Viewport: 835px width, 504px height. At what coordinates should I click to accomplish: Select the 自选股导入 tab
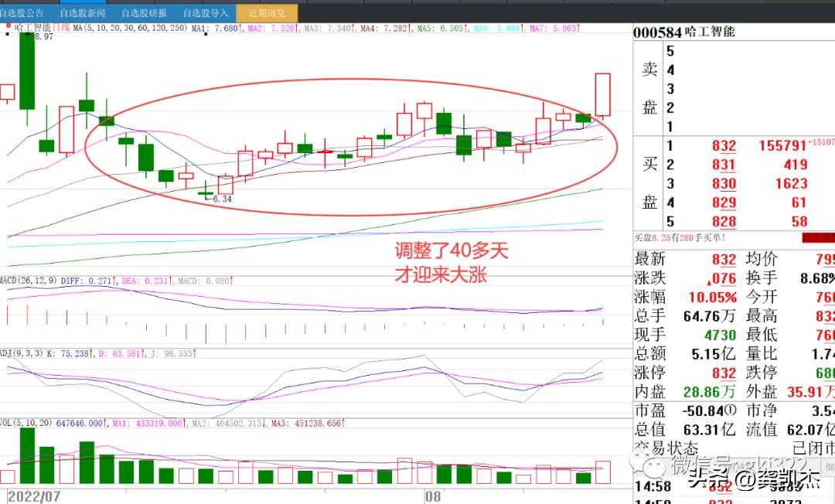tap(206, 13)
